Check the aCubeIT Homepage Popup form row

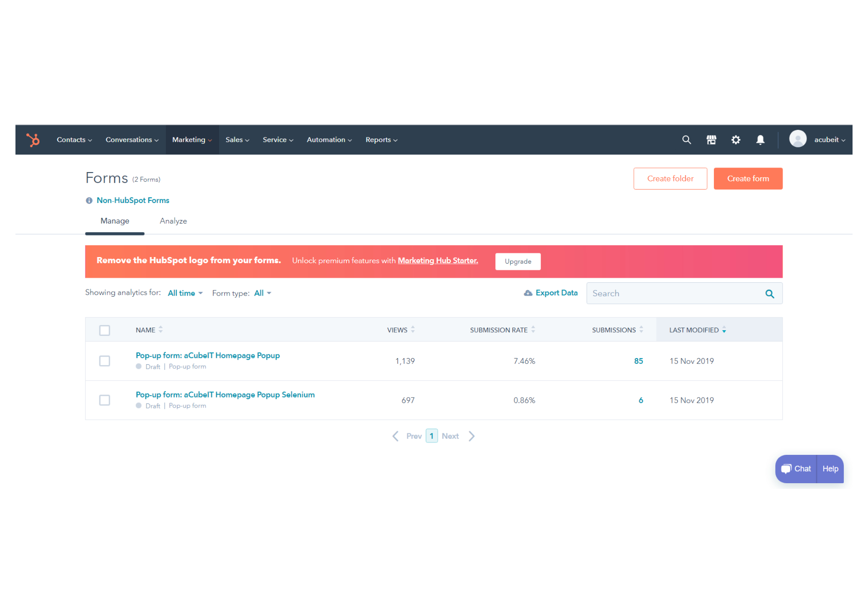point(105,361)
